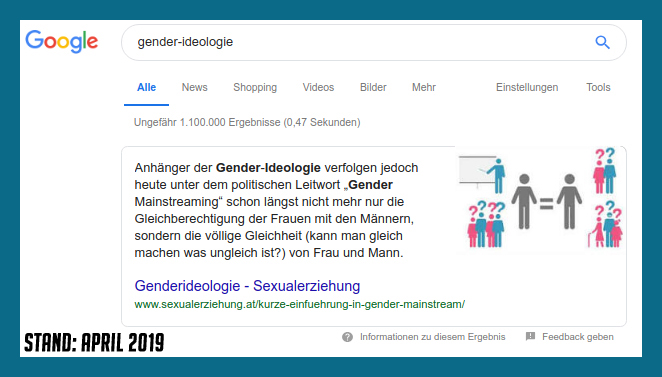Open the Tools options

coord(598,87)
